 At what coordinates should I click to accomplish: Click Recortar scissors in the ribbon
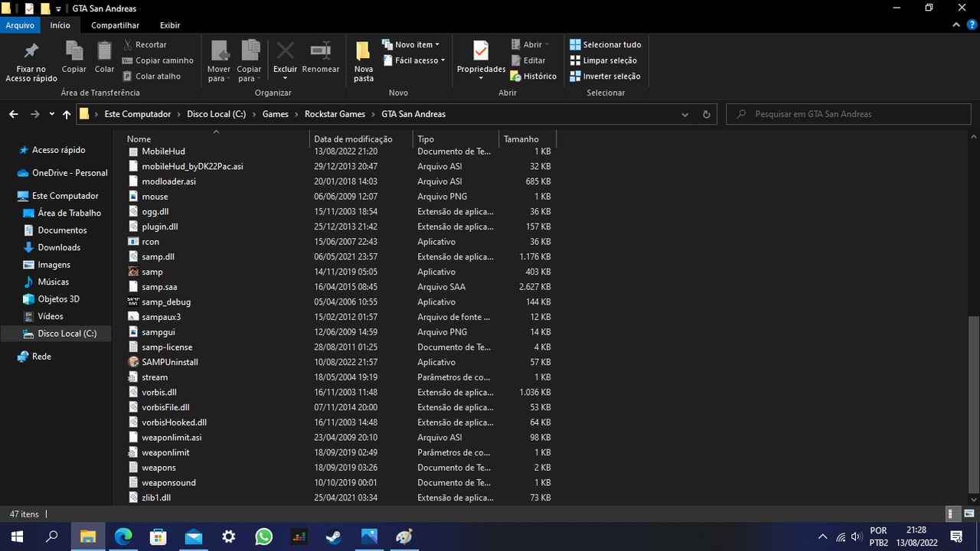pos(144,44)
